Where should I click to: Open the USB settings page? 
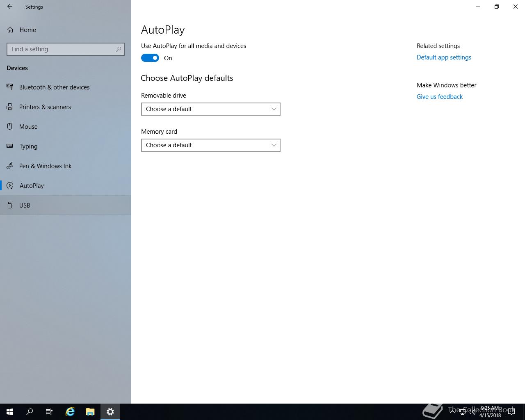tap(66, 205)
